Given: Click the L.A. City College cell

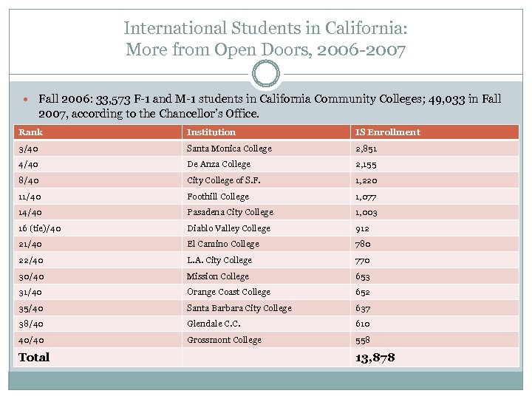Looking at the screenshot, I should [219, 260].
